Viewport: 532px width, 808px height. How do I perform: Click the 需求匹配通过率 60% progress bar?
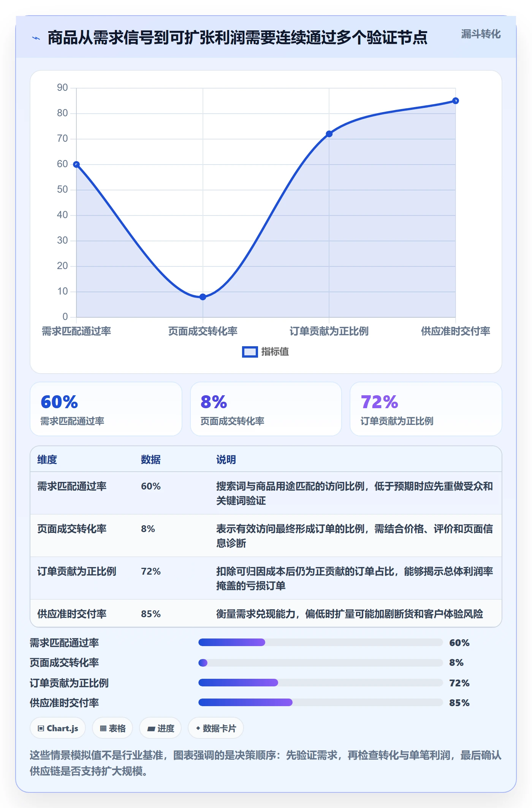pyautogui.click(x=321, y=642)
